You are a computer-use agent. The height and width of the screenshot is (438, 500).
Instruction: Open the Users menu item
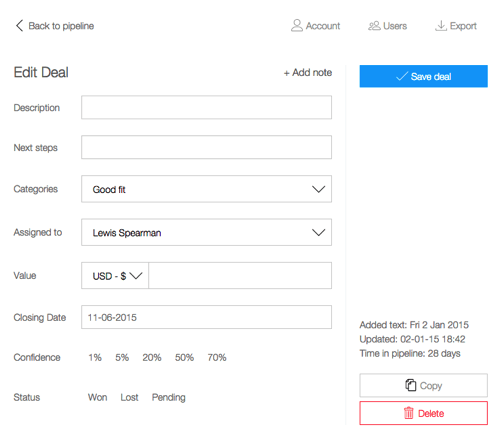[x=387, y=26]
